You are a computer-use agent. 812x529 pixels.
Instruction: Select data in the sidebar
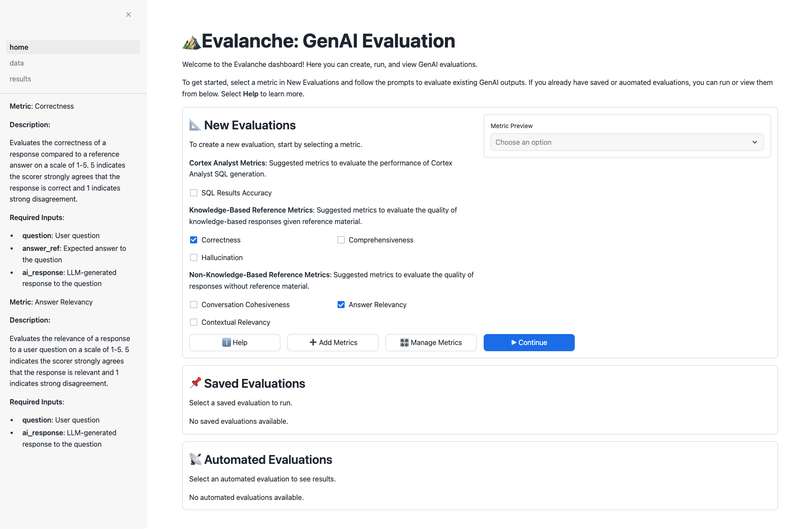tap(16, 63)
